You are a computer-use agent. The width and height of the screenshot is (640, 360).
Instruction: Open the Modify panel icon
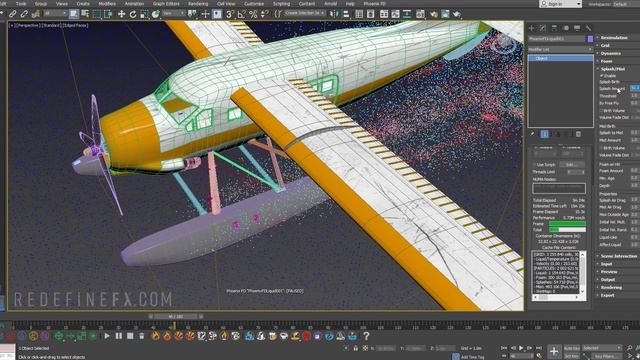(542, 28)
